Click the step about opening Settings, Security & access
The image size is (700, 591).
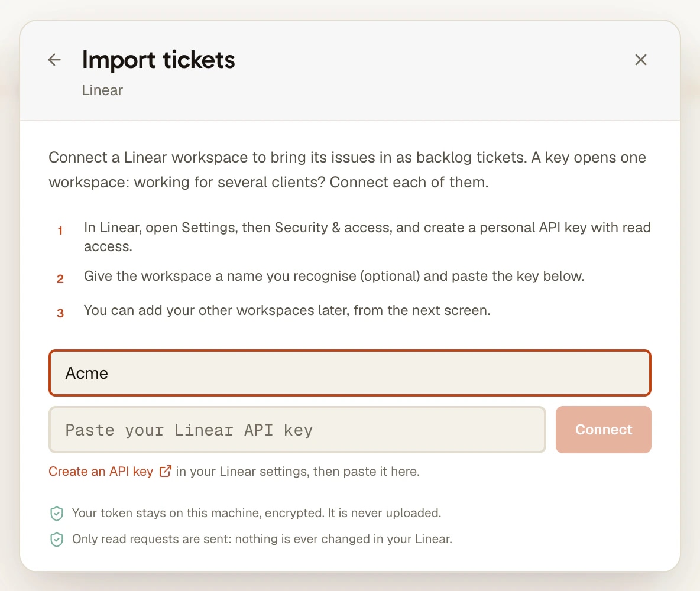pyautogui.click(x=367, y=236)
